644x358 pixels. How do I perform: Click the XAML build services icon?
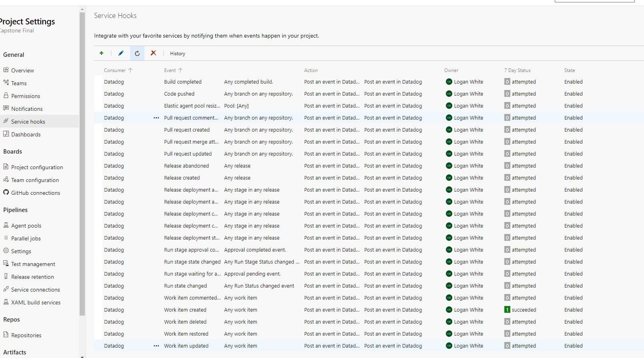coord(6,302)
